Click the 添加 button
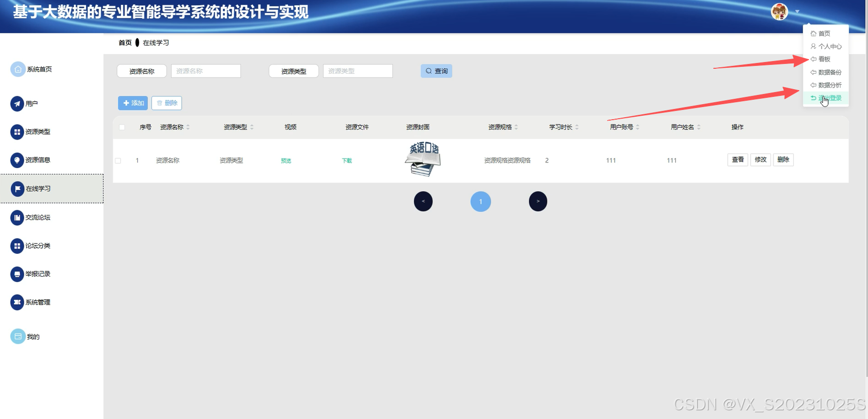868x419 pixels. point(133,103)
